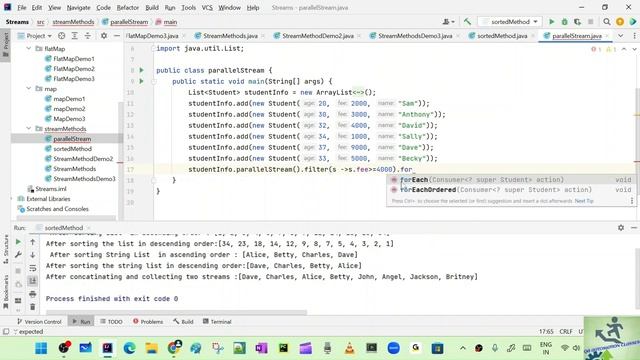The height and width of the screenshot is (360, 640).
Task: Click Select Opened File target icon
Action: [62, 36]
